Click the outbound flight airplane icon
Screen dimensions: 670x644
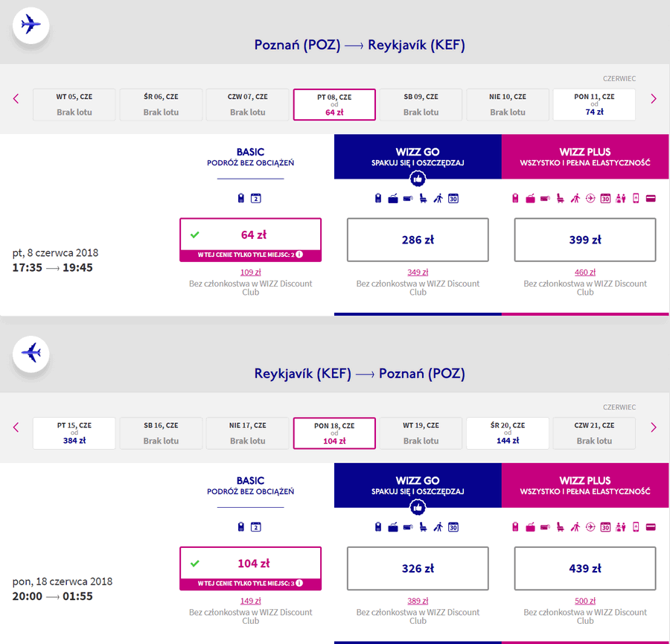(x=31, y=25)
